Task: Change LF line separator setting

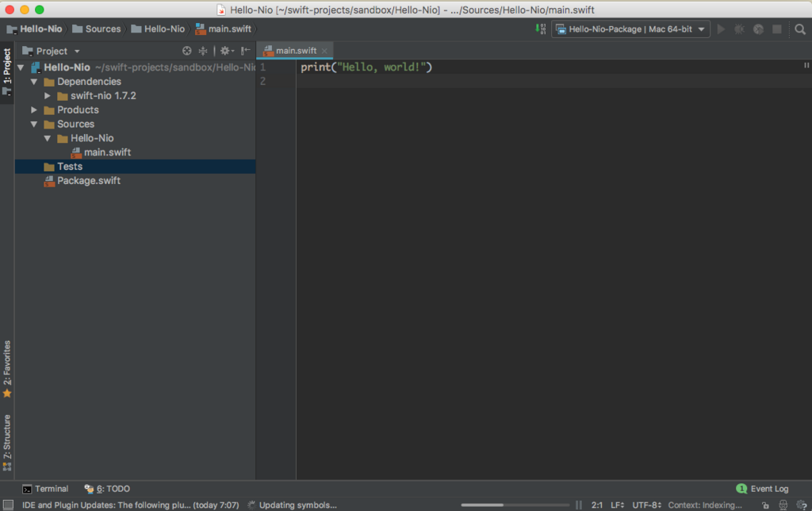Action: tap(617, 505)
